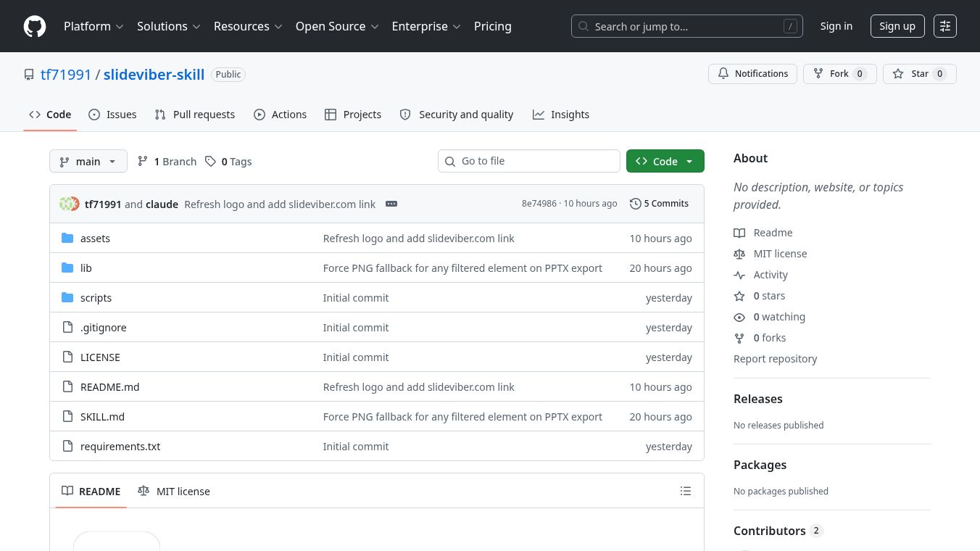The image size is (980, 551).
Task: Click the tag icon beside 0 Tags
Action: (x=210, y=161)
